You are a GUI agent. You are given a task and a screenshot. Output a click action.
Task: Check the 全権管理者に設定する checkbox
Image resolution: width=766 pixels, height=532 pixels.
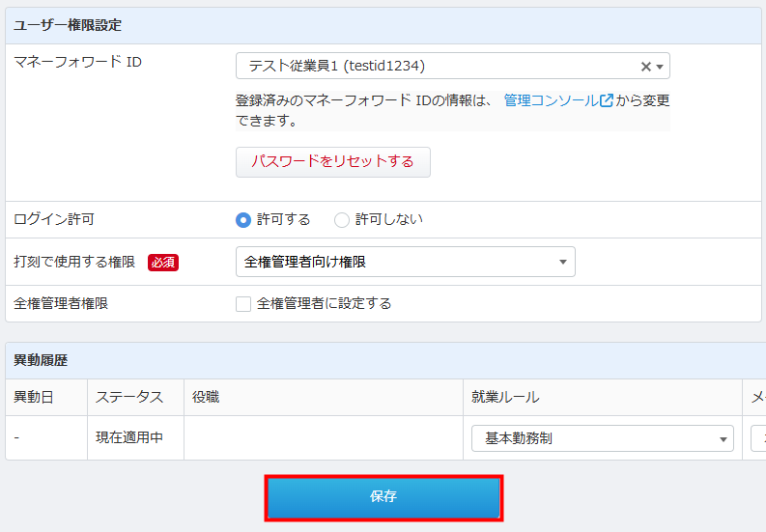click(243, 303)
